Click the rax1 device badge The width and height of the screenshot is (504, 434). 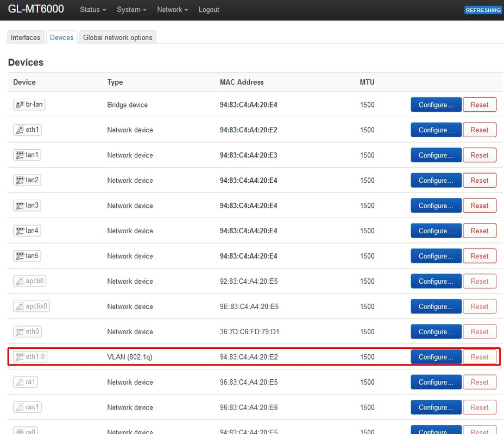27,407
